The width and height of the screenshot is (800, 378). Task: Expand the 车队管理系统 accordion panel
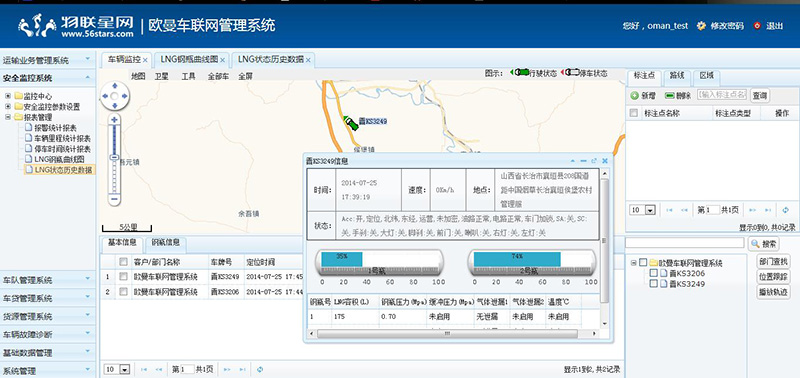tap(48, 280)
